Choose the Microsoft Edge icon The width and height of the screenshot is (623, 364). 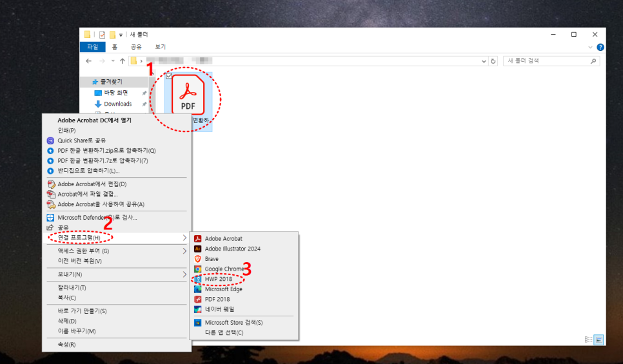(x=197, y=289)
